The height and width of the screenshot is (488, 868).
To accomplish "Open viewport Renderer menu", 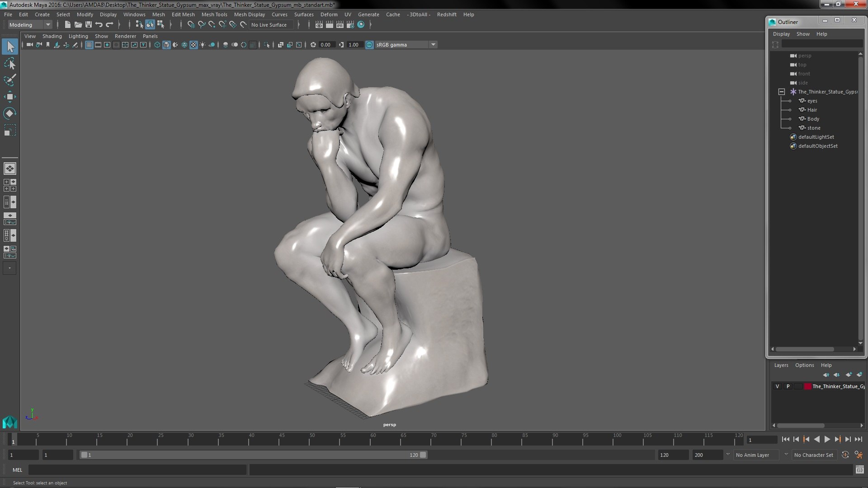I will [125, 36].
